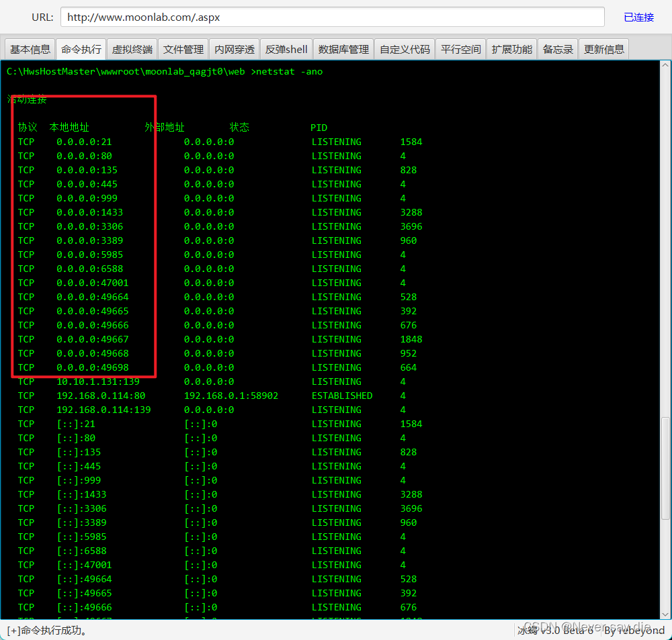Switch to the 反弹shell tab
Image resolution: width=672 pixels, height=640 pixels.
click(x=286, y=49)
